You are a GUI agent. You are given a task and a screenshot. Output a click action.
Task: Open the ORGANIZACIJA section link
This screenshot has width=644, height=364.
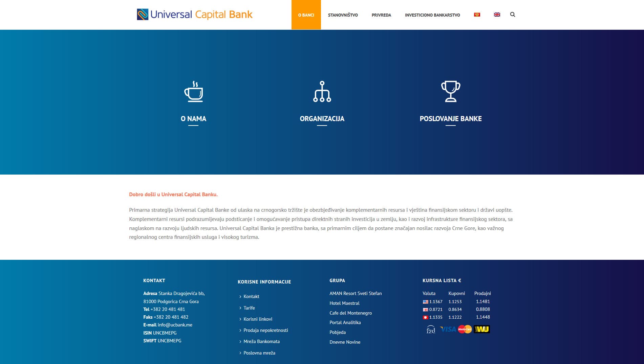(x=322, y=119)
